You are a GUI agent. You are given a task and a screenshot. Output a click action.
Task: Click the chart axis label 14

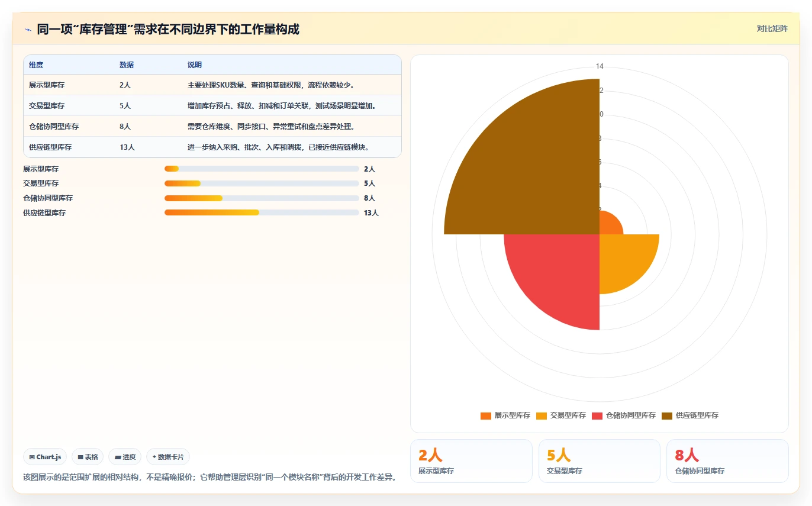tap(600, 66)
